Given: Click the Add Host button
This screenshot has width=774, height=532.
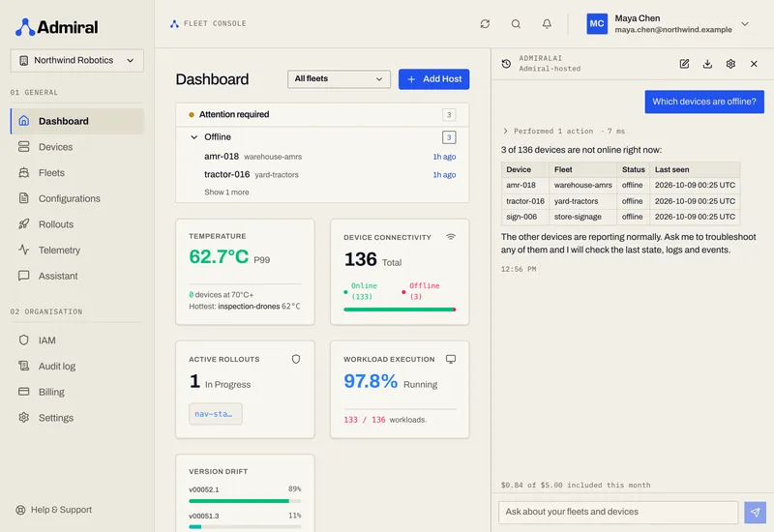Looking at the screenshot, I should [x=433, y=79].
